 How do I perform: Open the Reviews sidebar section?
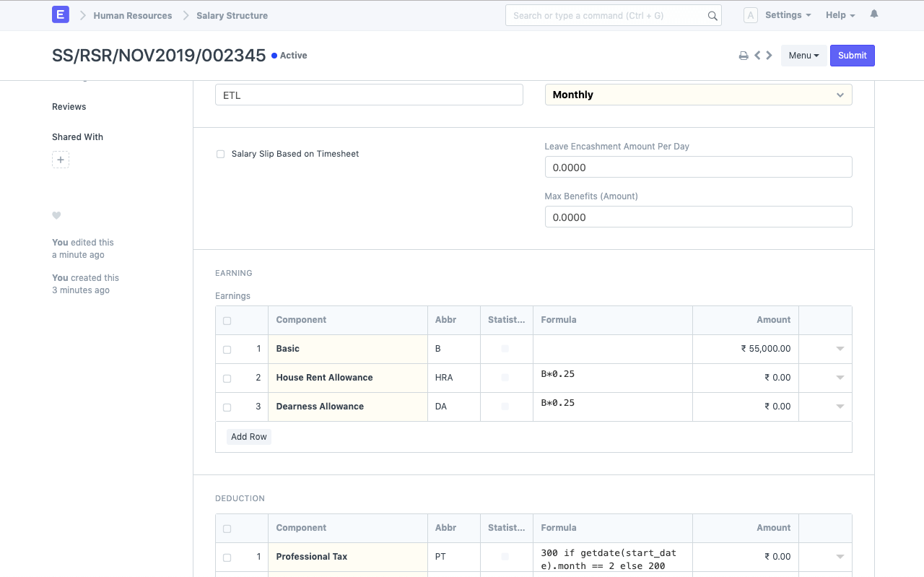69,107
